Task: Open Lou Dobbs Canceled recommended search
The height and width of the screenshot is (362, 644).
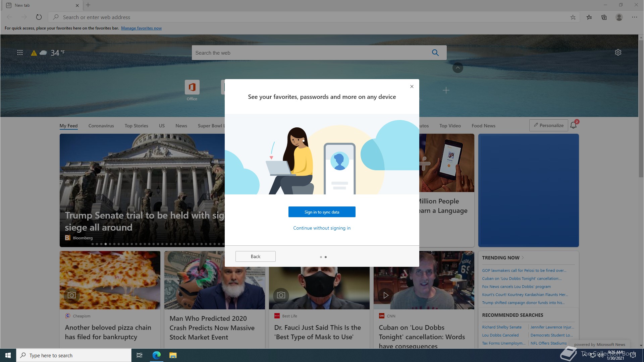Action: point(500,335)
